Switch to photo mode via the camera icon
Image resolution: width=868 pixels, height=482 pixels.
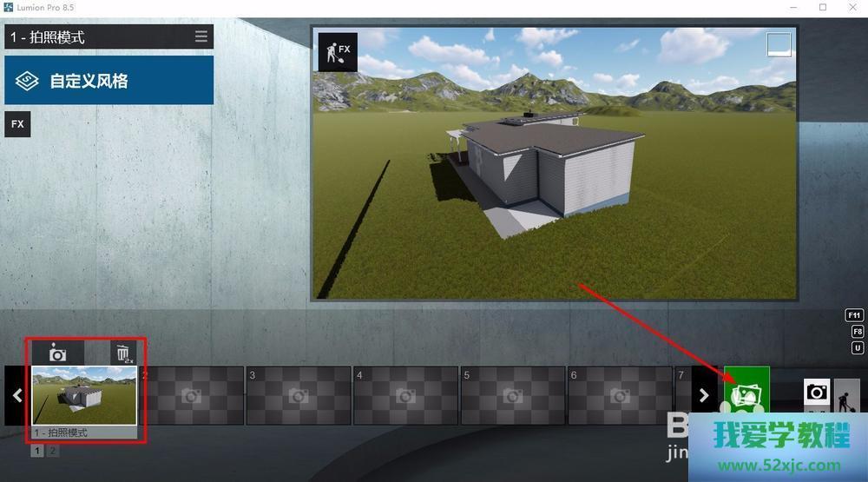(x=816, y=393)
